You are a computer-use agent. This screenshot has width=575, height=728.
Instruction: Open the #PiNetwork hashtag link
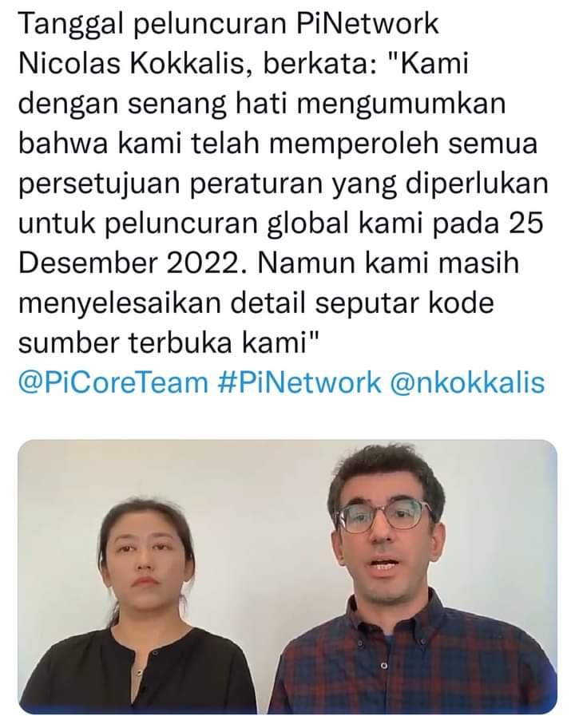pos(299,383)
